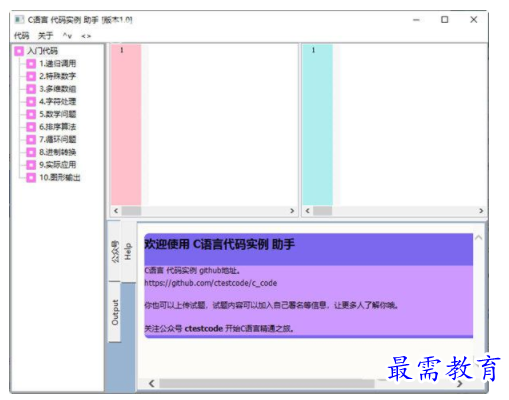Viewport: 509px width, 400px height.
Task: Click the icon next to 10.图形输出
Action: pos(31,178)
